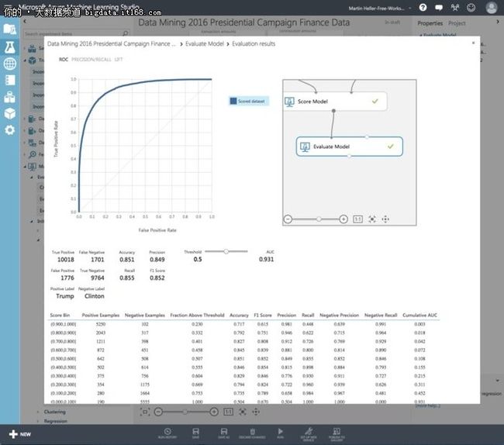Image resolution: width=504 pixels, height=445 pixels.
Task: Open the community people icon in header
Action: tap(455, 8)
